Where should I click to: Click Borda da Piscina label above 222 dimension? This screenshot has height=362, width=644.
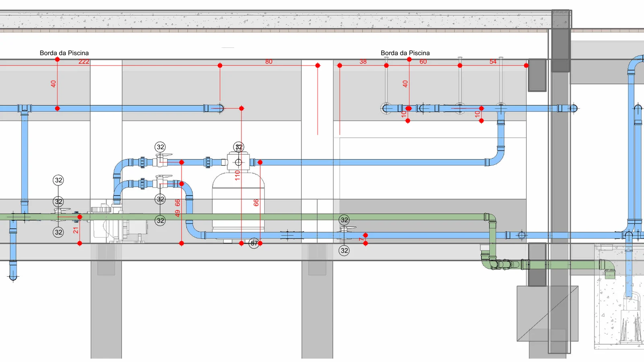click(64, 53)
